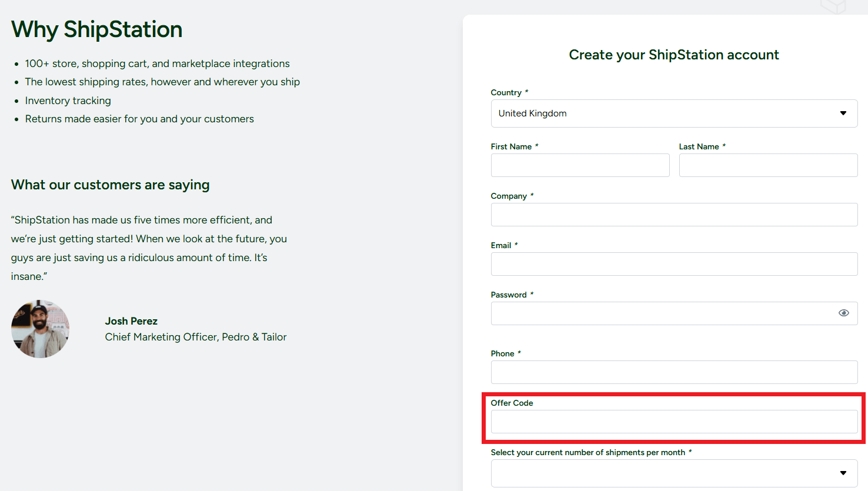This screenshot has height=491, width=868.
Task: Select the Phone input field
Action: coord(674,372)
